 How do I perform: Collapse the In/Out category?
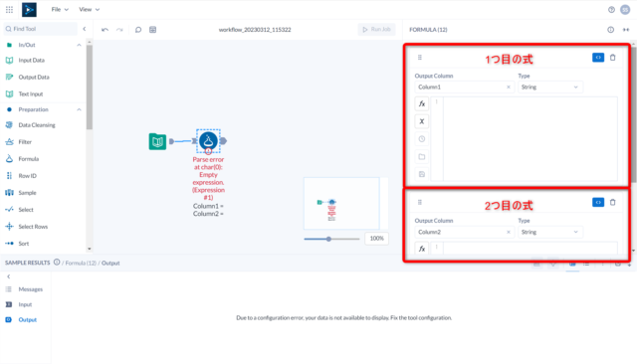coord(79,45)
